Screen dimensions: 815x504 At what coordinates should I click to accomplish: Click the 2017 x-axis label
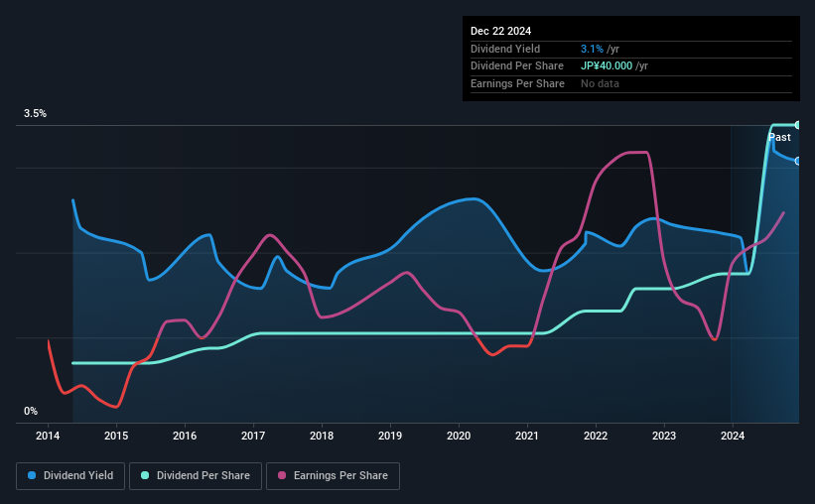(x=253, y=436)
